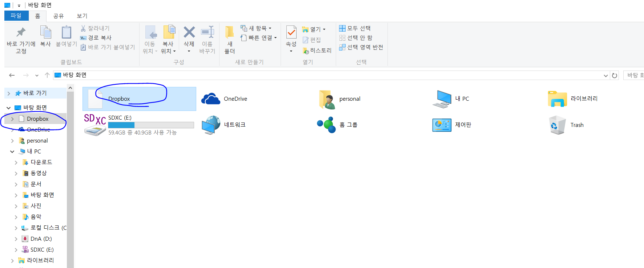Click the search box beside address bar
Screen dimensions: 644x268
pyautogui.click(x=634, y=75)
